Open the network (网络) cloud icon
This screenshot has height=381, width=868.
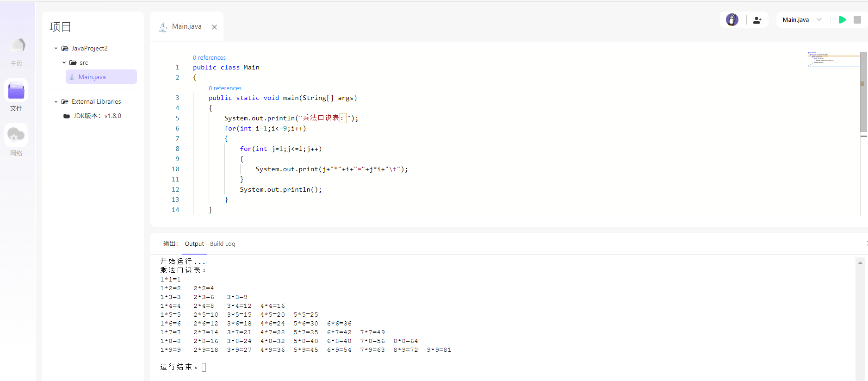[x=16, y=135]
